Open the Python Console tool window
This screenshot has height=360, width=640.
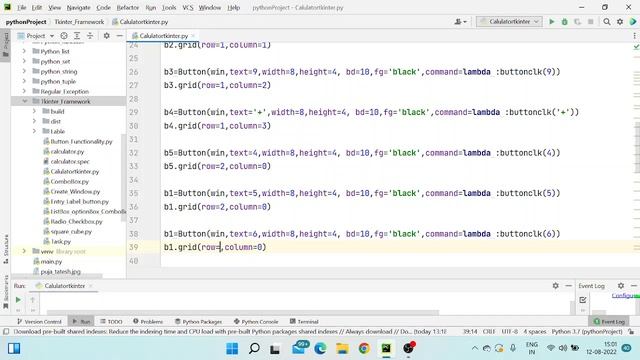tap(256, 322)
